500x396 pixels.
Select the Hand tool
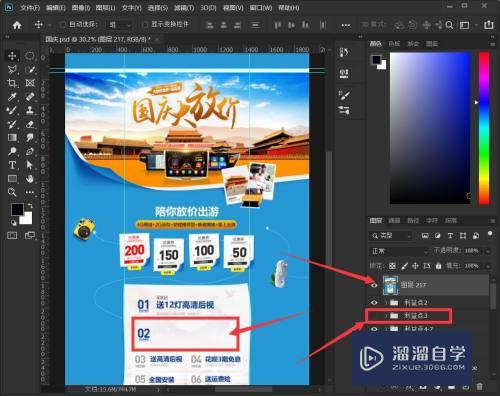coord(30,179)
